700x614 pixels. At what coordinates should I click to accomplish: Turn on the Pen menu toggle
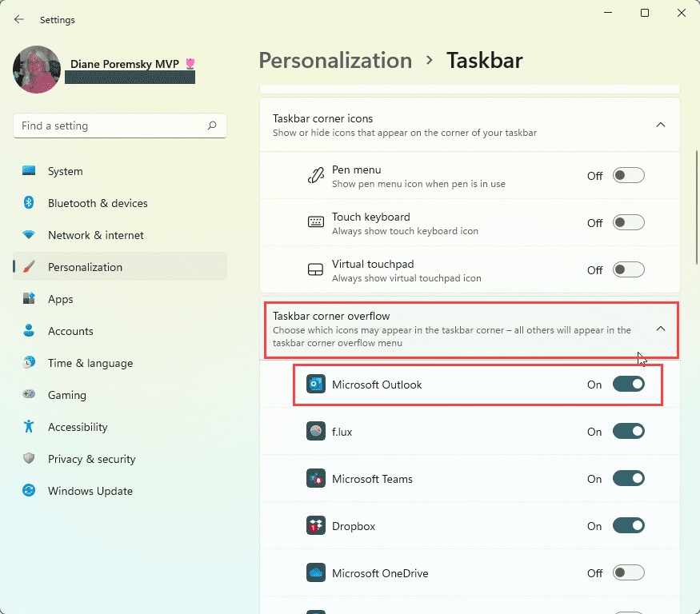[629, 175]
